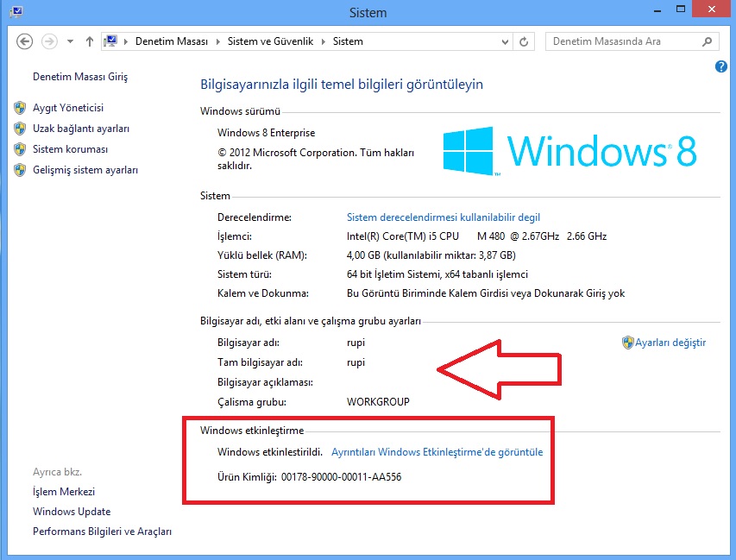The image size is (736, 560).
Task: Minimize the Sistem window
Action: coord(657,10)
